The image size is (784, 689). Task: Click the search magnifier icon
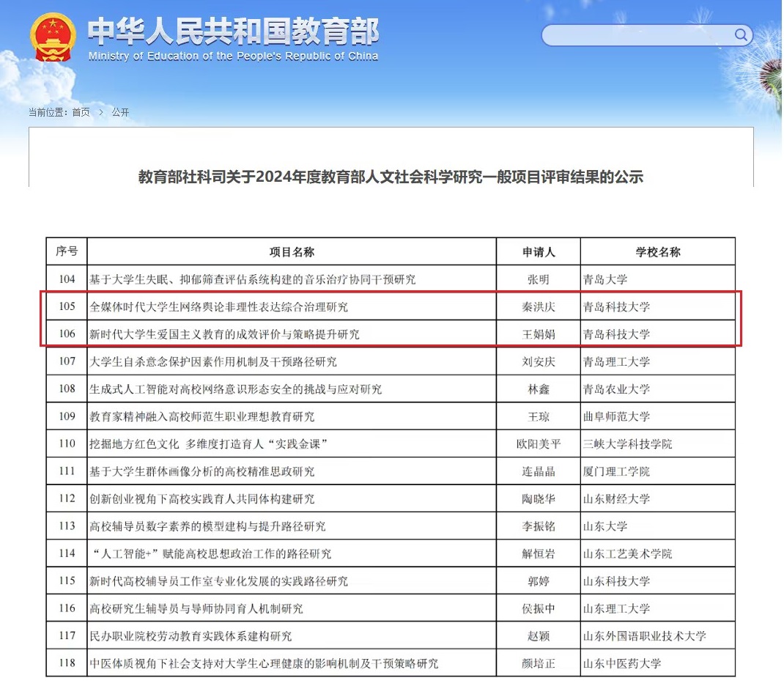pyautogui.click(x=741, y=34)
